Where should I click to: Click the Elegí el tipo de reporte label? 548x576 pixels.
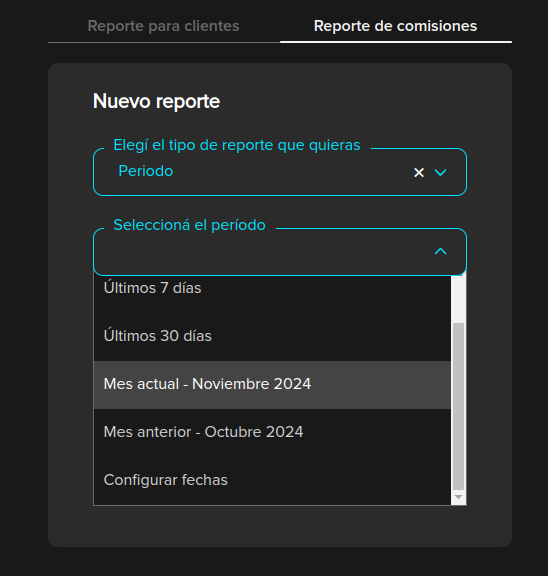(237, 145)
